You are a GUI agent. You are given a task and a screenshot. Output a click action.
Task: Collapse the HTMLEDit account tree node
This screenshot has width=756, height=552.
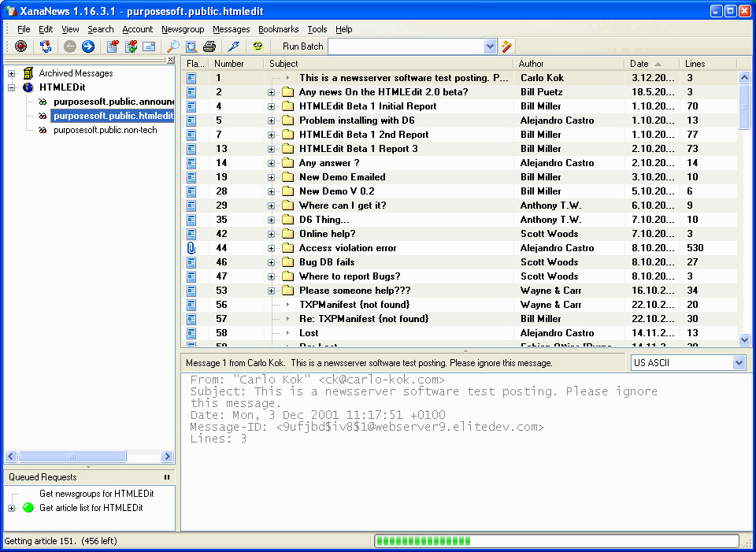pyautogui.click(x=12, y=87)
